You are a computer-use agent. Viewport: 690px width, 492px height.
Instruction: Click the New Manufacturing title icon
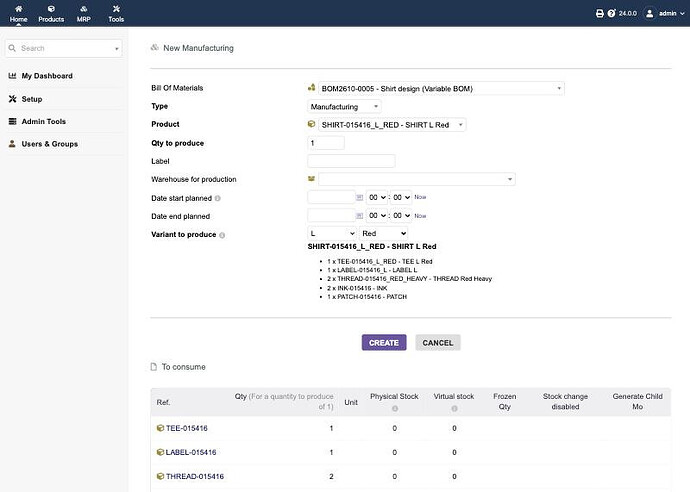154,48
